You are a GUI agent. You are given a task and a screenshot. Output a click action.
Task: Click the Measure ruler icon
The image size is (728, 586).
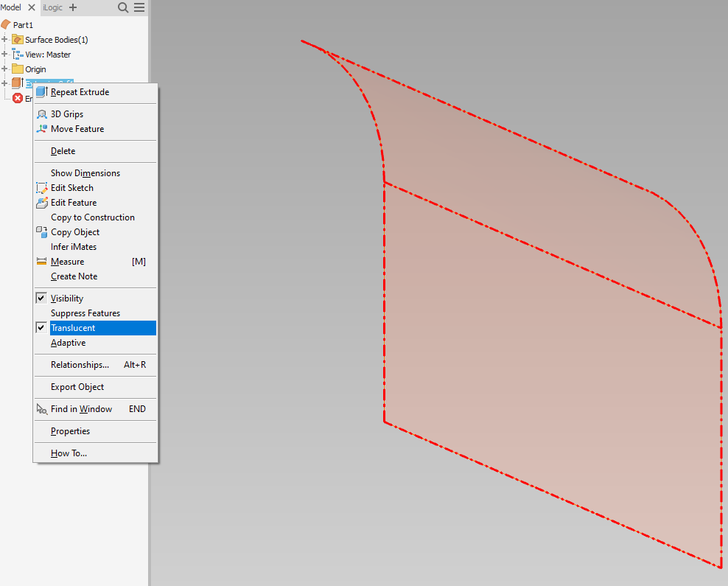[x=42, y=262]
